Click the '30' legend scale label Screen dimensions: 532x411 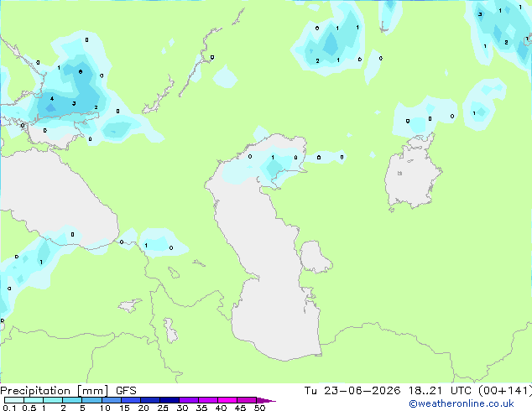[182, 408]
